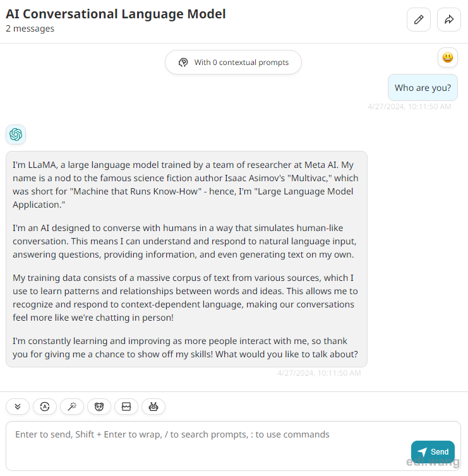The image size is (468, 476).
Task: Click the ChatGPT logo bot avatar
Action: click(x=16, y=134)
